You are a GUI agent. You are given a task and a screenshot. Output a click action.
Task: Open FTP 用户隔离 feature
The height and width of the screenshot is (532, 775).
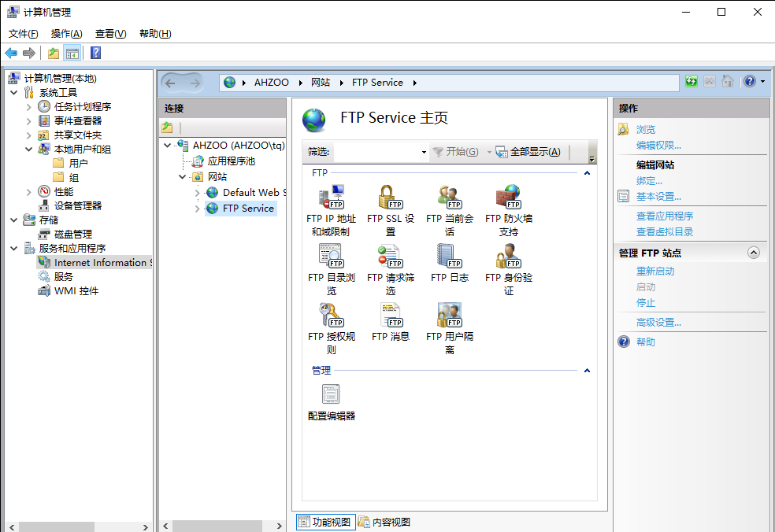click(449, 328)
